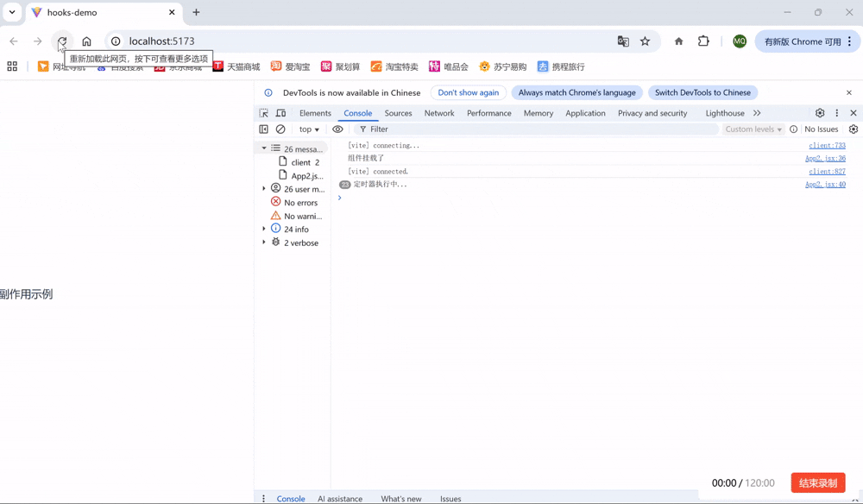Toggle the console sidebar panel icon
Screen dimensions: 863x504
point(263,129)
